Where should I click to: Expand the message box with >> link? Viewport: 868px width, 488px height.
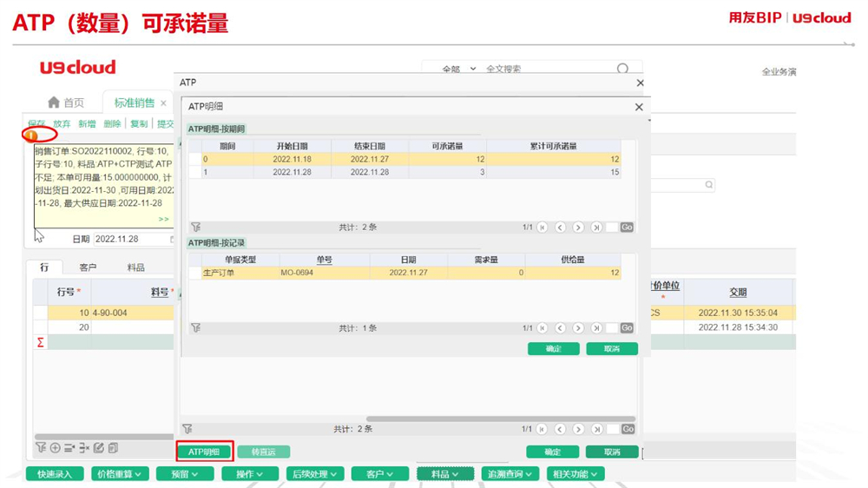pos(163,219)
